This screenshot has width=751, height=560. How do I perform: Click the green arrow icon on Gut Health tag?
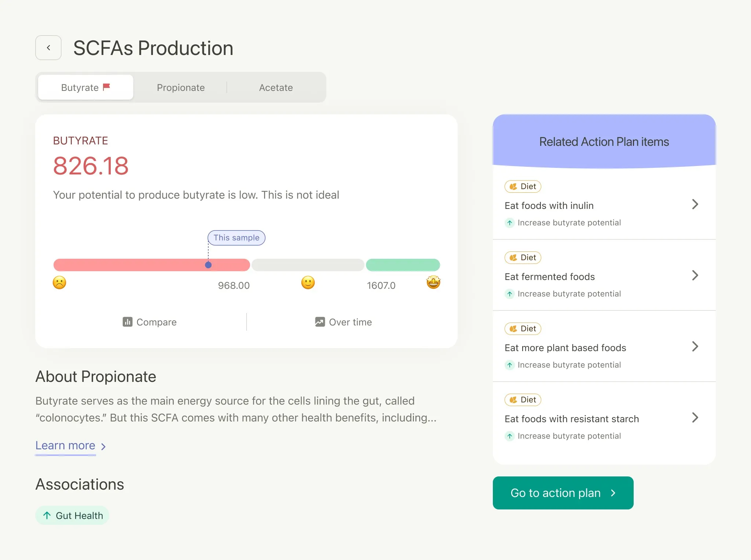(47, 515)
